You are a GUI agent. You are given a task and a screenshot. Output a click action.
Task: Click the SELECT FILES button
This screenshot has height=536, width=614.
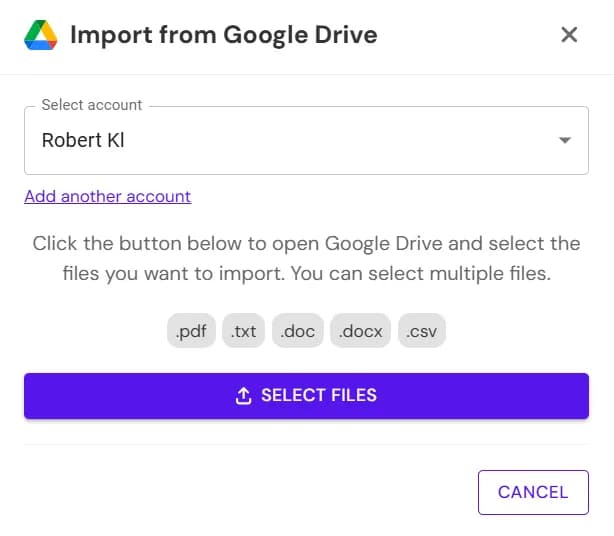[306, 396]
